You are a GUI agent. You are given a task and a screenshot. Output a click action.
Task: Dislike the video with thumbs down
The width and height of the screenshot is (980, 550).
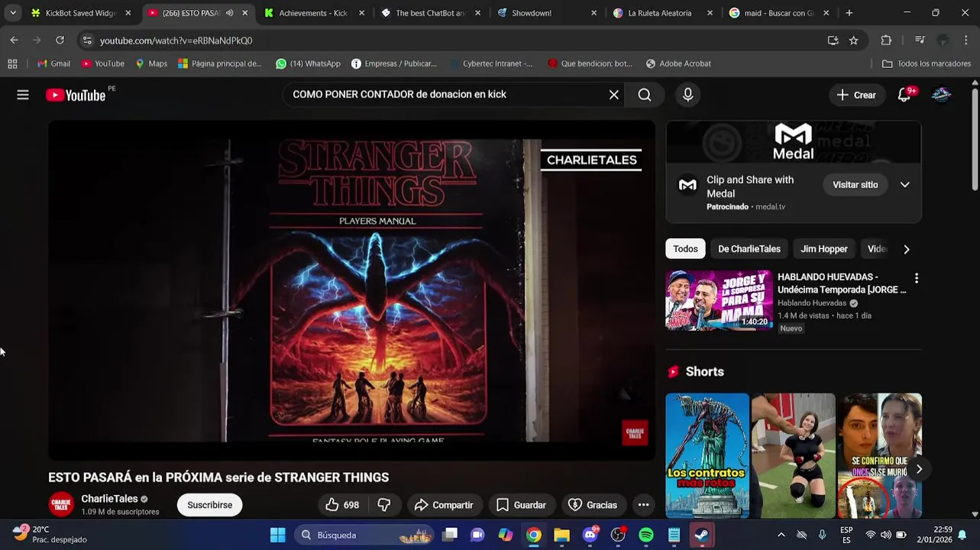coord(384,505)
